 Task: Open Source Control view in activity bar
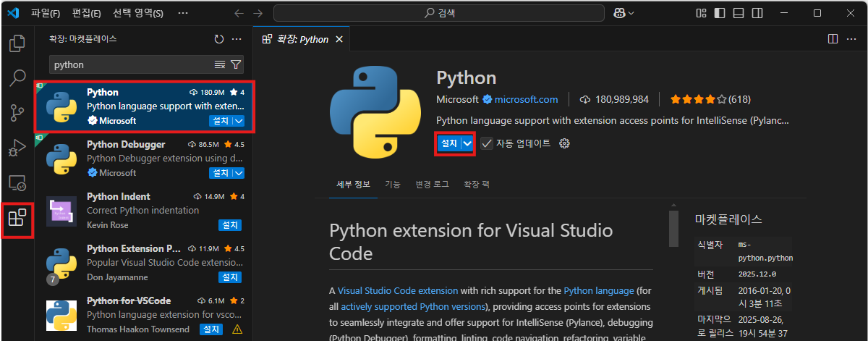tap(17, 112)
